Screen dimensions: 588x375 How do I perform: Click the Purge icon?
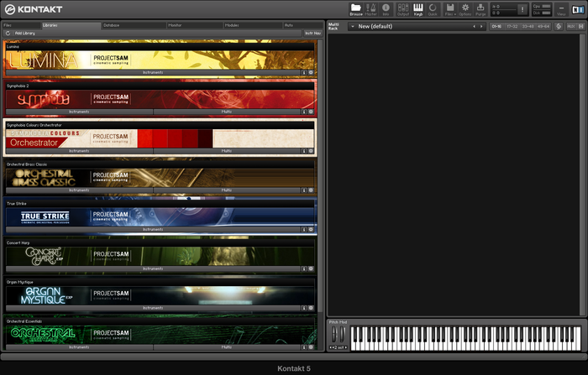coord(480,9)
